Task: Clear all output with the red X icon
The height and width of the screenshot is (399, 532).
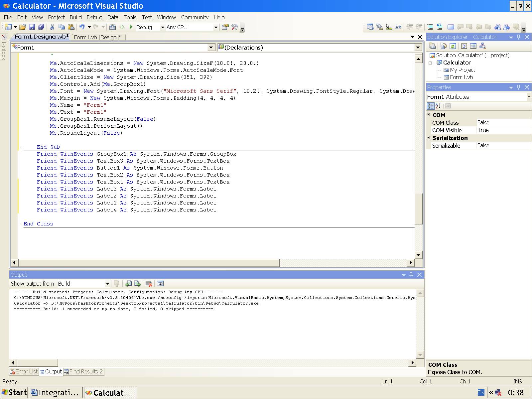Action: (149, 284)
